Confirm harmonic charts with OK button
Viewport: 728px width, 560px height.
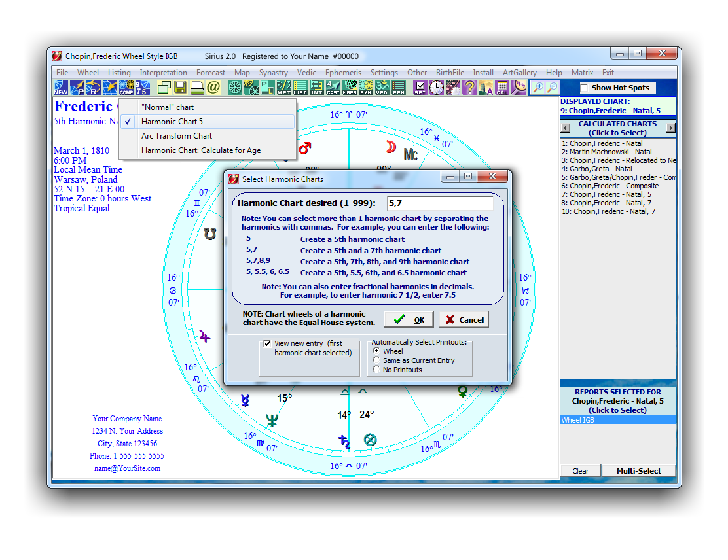click(x=409, y=319)
